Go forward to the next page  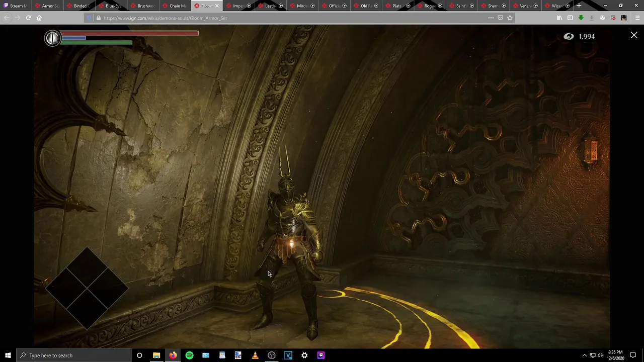tap(17, 18)
